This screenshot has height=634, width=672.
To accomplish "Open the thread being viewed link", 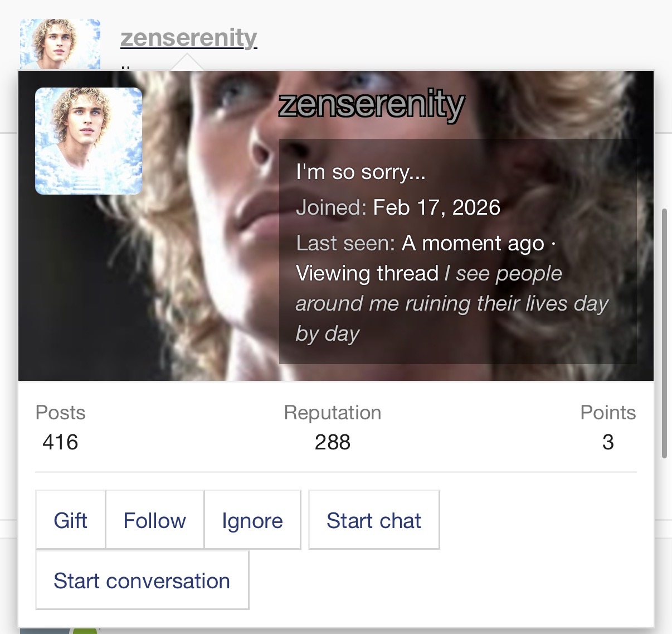I will tap(451, 303).
